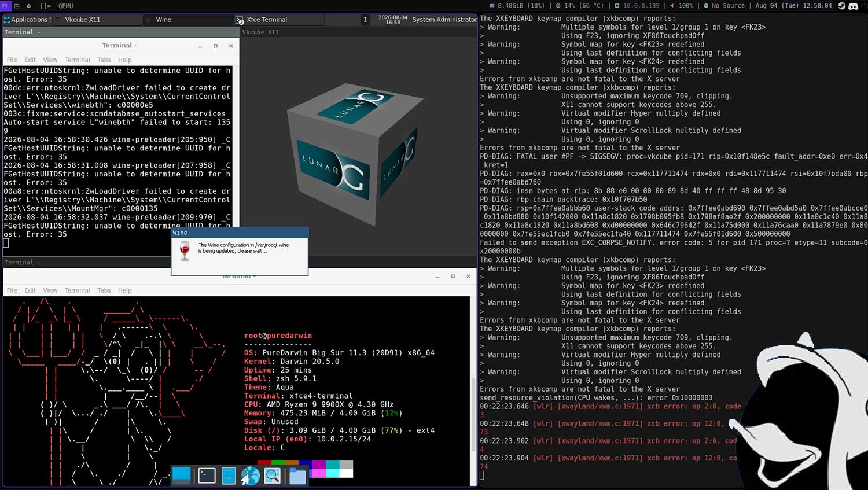
Task: Open Tabs menu in upper Terminal
Action: pyautogui.click(x=104, y=60)
